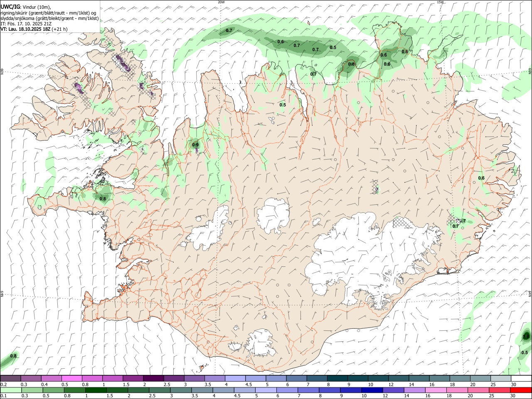Select the violet 3 swatch in upper legend
Screen dimensions: 532x399
pos(194,378)
